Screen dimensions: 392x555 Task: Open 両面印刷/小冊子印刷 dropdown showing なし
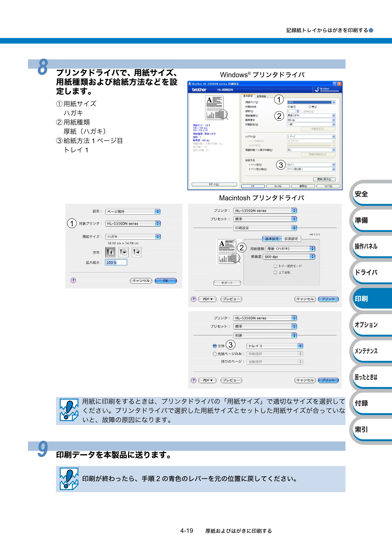311,150
